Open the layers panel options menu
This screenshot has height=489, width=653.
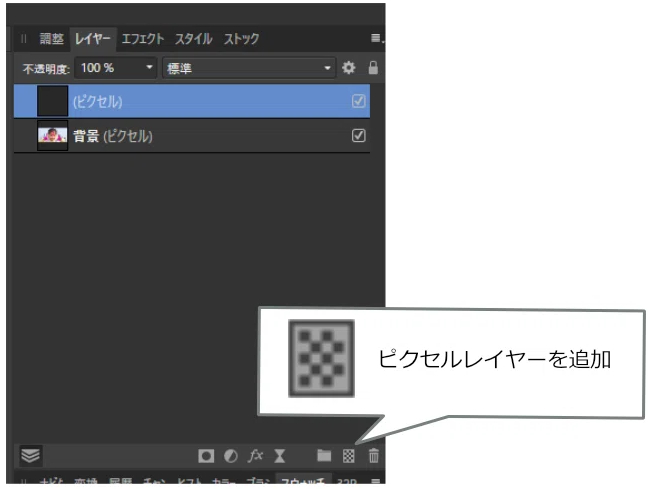point(376,38)
